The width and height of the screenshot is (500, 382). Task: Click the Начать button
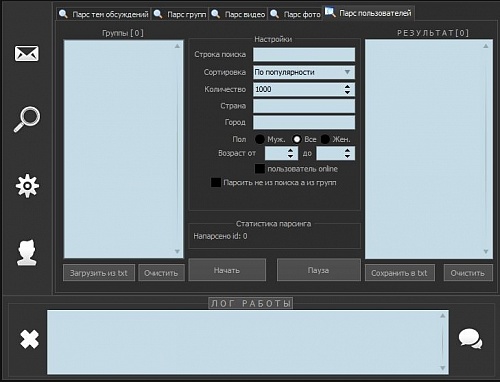pyautogui.click(x=227, y=270)
